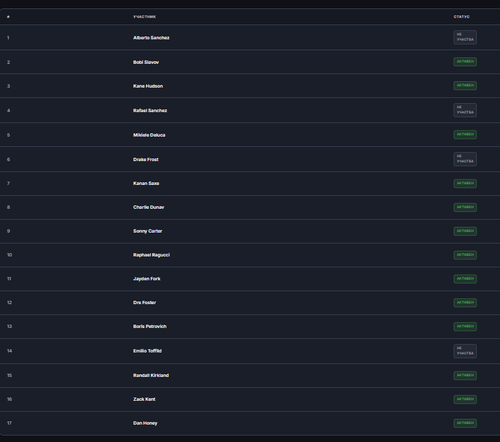Click row number 8 beside Charlie Dunav
Image resolution: width=500 pixels, height=442 pixels.
(8, 207)
